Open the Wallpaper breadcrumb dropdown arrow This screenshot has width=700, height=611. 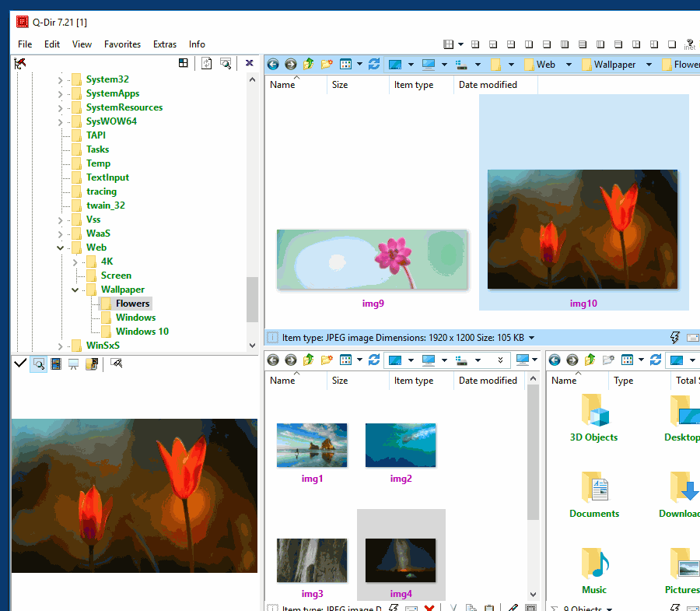tap(649, 65)
